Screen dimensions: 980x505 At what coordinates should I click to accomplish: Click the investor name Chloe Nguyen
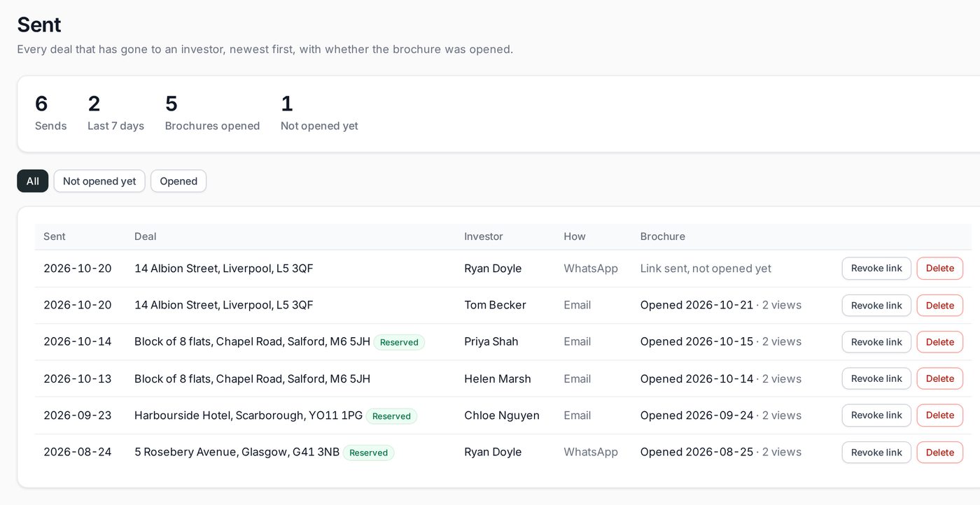[502, 415]
